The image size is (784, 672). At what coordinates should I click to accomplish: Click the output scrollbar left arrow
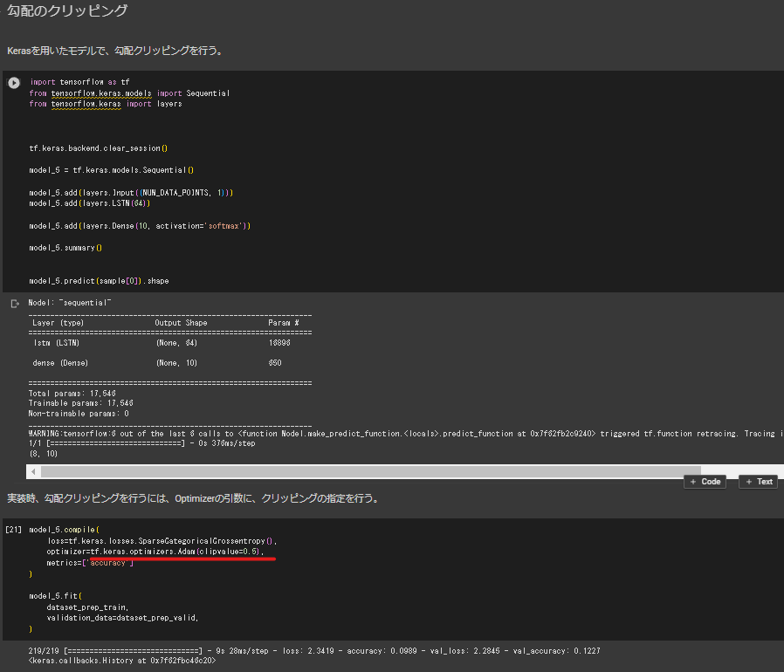[x=32, y=471]
